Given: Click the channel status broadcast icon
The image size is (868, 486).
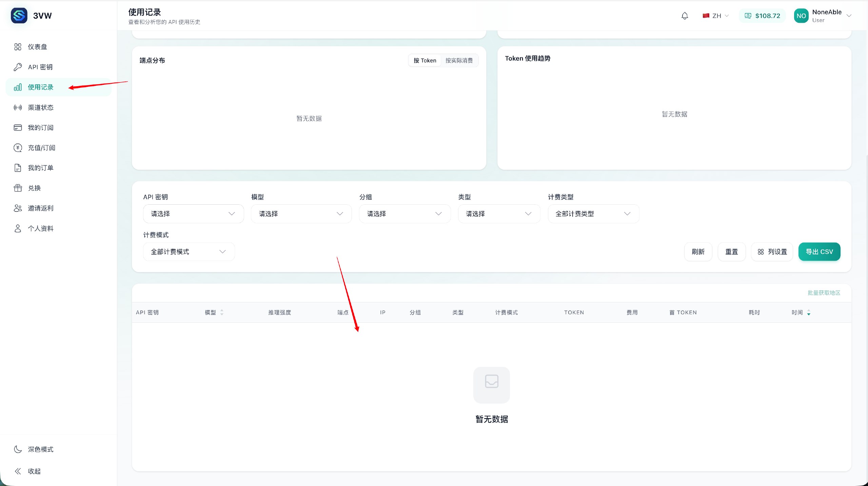Looking at the screenshot, I should click(18, 107).
